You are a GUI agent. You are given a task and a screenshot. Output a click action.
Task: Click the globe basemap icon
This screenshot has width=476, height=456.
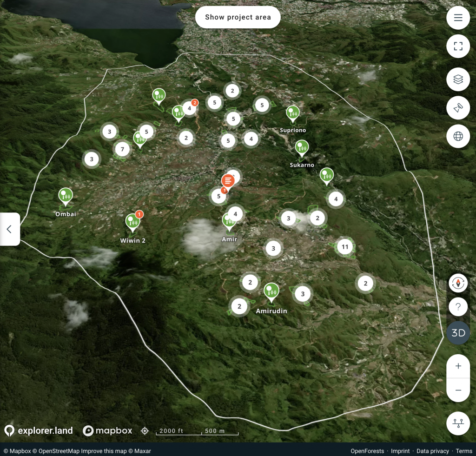click(x=458, y=136)
